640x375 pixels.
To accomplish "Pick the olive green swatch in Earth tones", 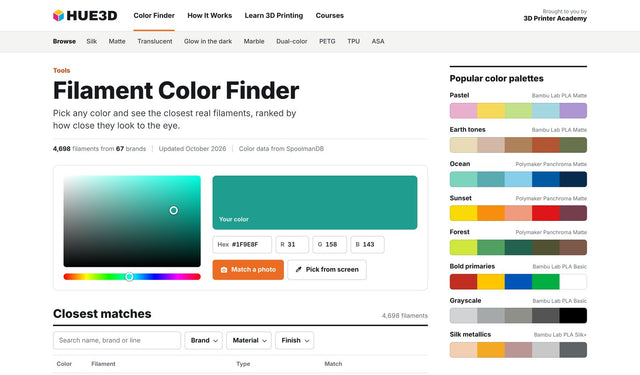I will tap(573, 145).
